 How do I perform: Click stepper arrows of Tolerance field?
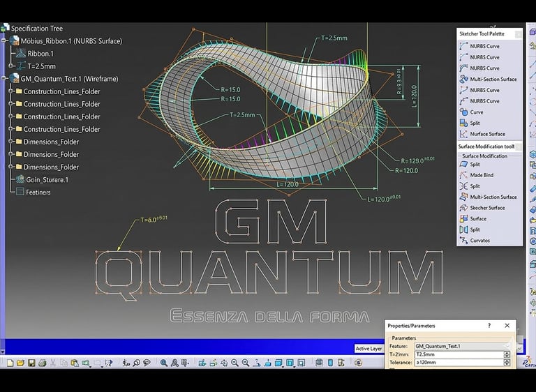click(507, 362)
